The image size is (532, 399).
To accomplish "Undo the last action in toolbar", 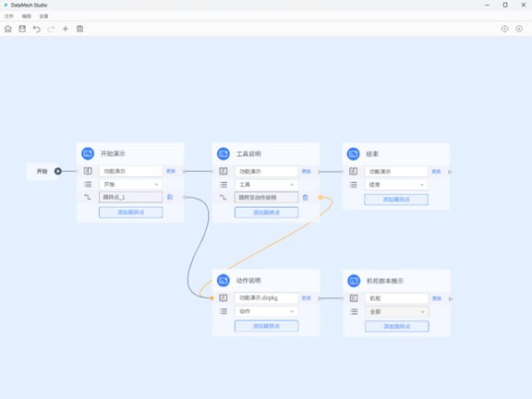I will pos(37,29).
